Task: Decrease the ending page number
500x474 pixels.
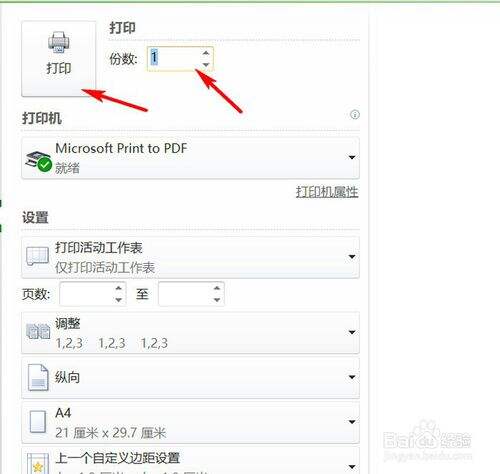Action: (217, 300)
